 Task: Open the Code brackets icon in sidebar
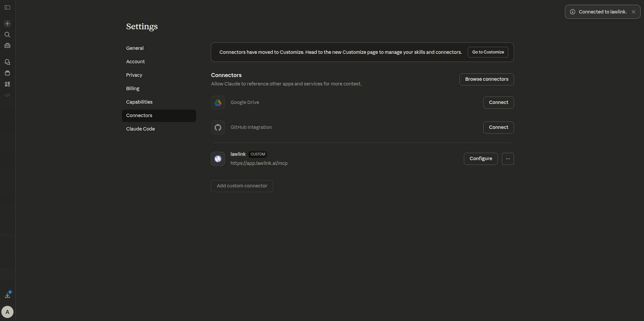pyautogui.click(x=7, y=95)
